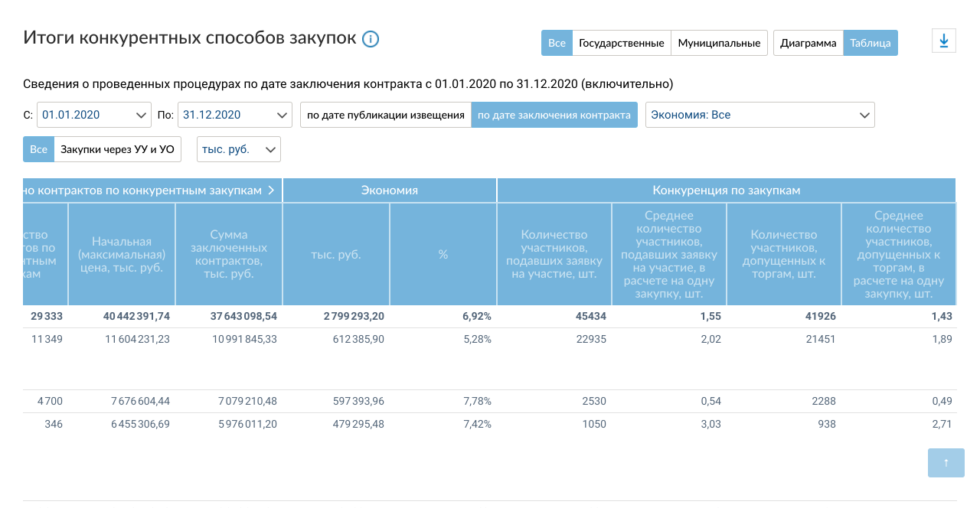Open the "тыс. руб." units dropdown
Viewport: 980px width, 508px height.
(239, 149)
